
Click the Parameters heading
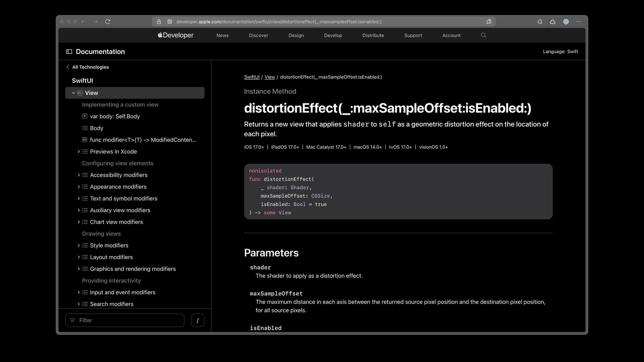point(271,253)
